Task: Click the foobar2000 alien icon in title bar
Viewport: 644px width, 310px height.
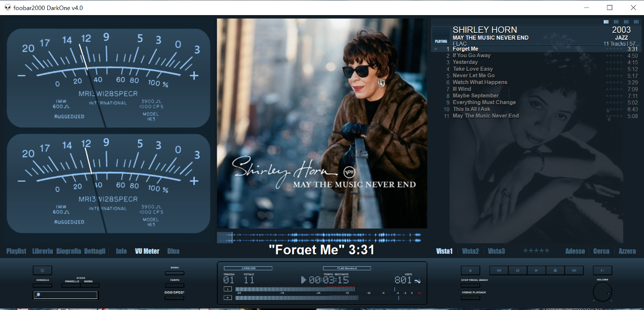Action: point(8,8)
